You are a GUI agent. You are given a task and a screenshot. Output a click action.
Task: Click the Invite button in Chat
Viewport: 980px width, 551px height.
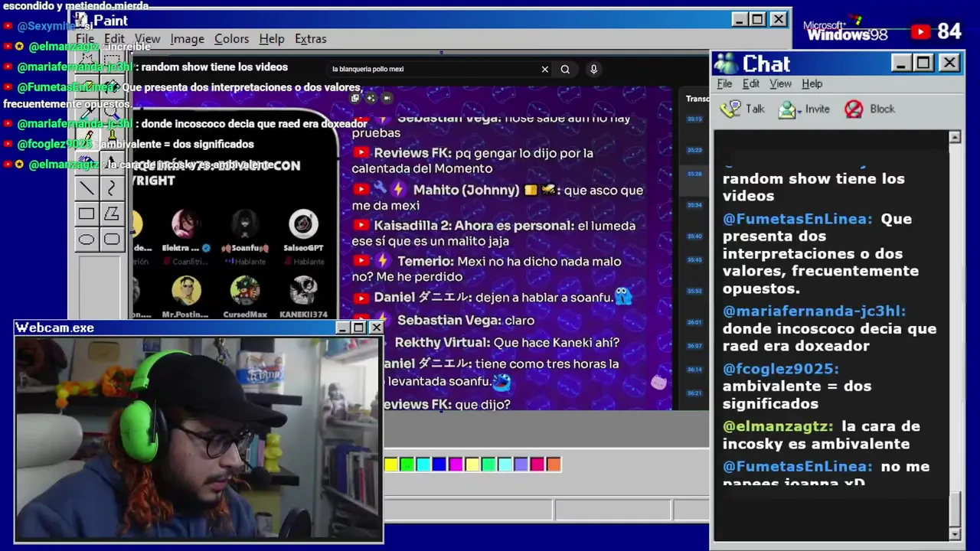804,109
